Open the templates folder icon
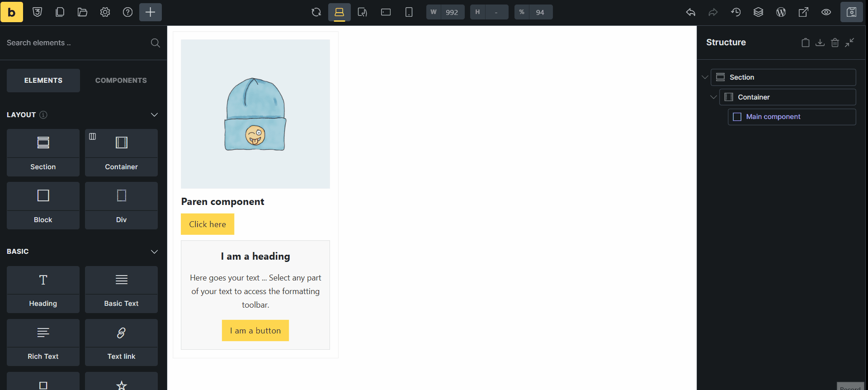Viewport: 868px width, 390px height. point(82,12)
